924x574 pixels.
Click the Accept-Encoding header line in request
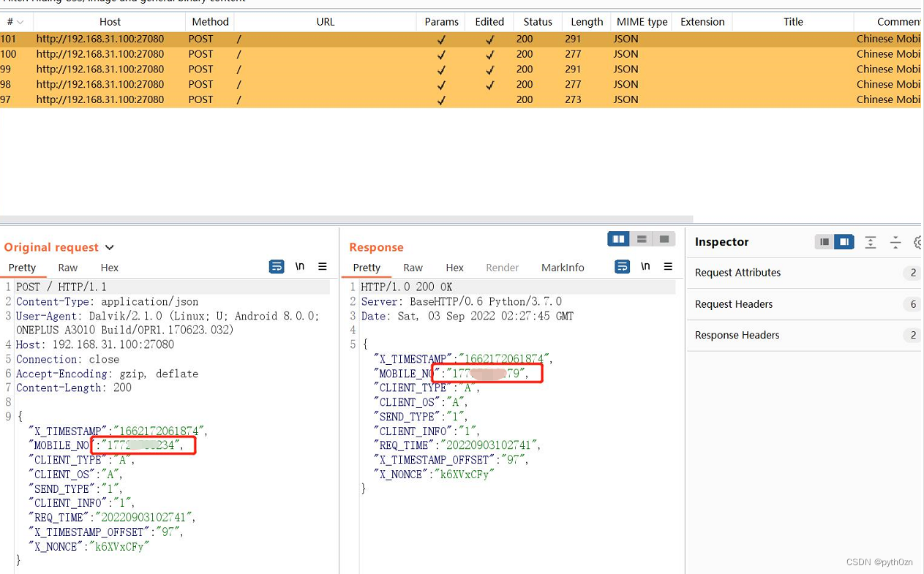tap(107, 374)
